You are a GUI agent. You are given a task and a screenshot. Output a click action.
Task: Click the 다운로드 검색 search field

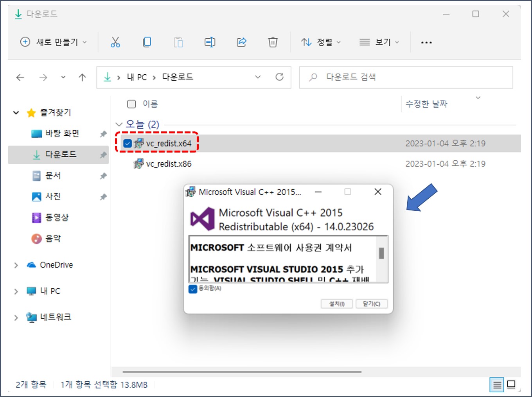(406, 77)
